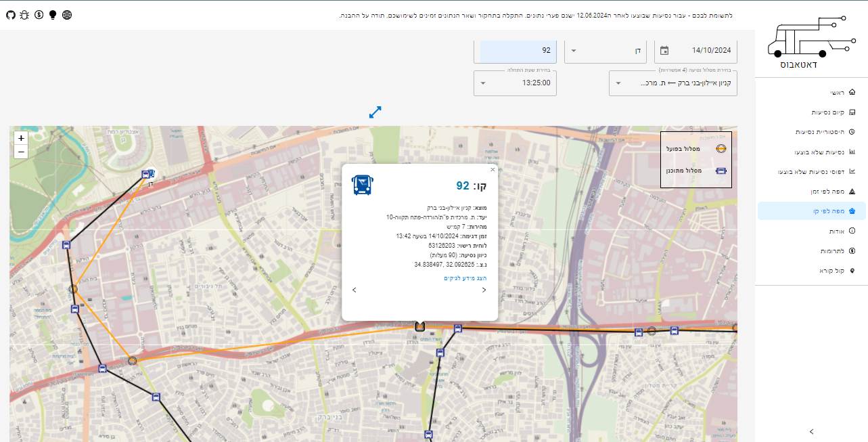Zoom in the map with plus button
868x442 pixels.
click(21, 138)
